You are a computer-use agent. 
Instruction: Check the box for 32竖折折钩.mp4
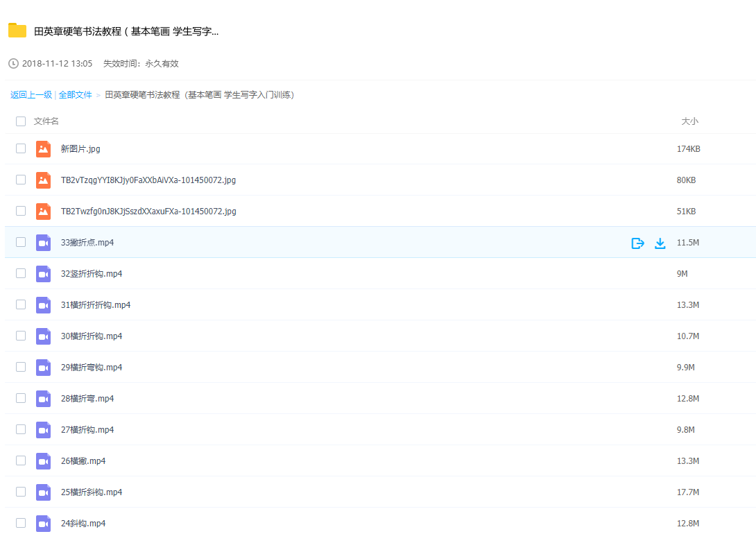click(x=21, y=273)
